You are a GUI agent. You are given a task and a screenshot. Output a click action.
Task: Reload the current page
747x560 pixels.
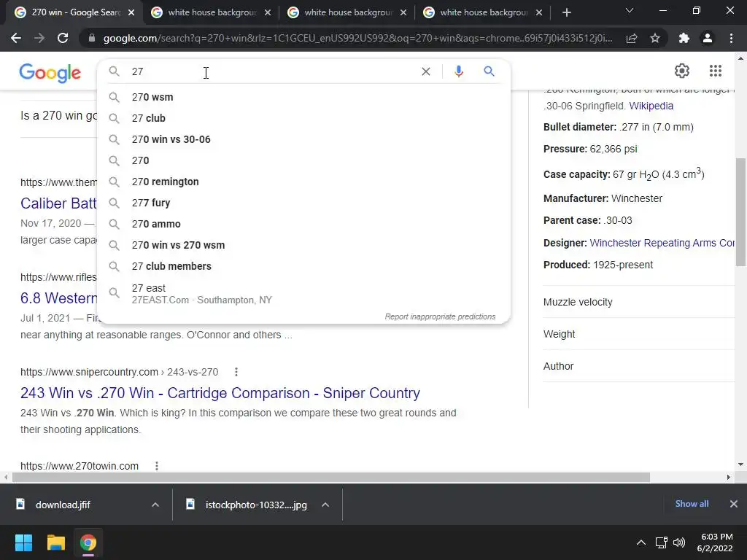pyautogui.click(x=63, y=38)
